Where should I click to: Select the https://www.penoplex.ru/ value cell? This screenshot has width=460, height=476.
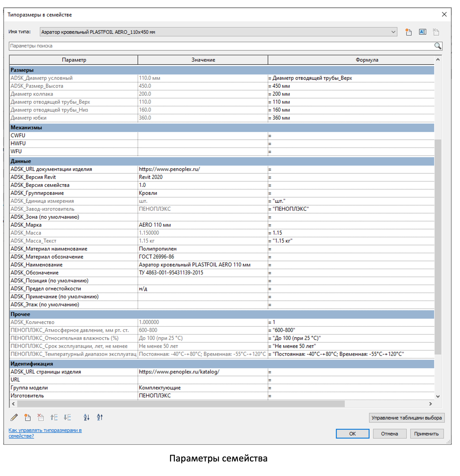coord(203,169)
